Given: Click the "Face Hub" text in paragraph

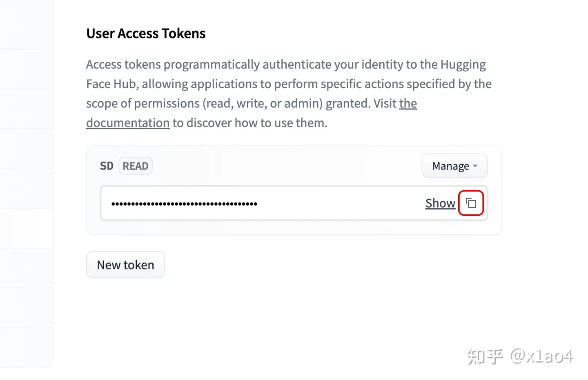Looking at the screenshot, I should click(112, 84).
